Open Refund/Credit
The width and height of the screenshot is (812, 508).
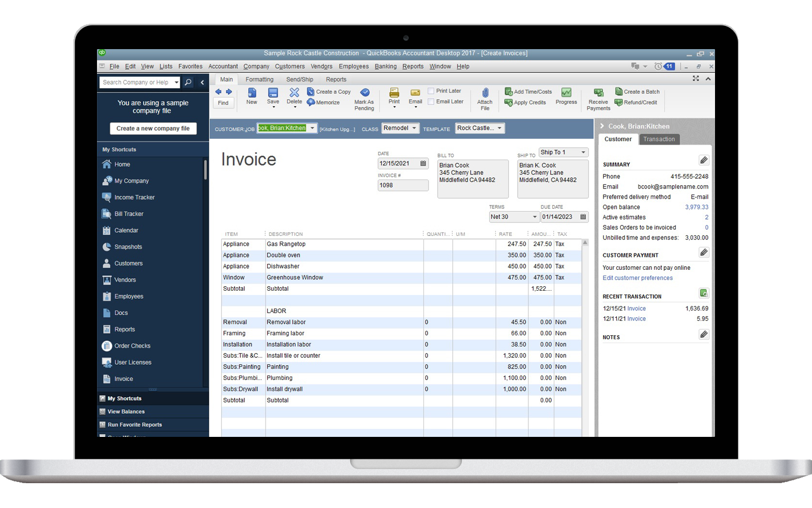coord(636,102)
